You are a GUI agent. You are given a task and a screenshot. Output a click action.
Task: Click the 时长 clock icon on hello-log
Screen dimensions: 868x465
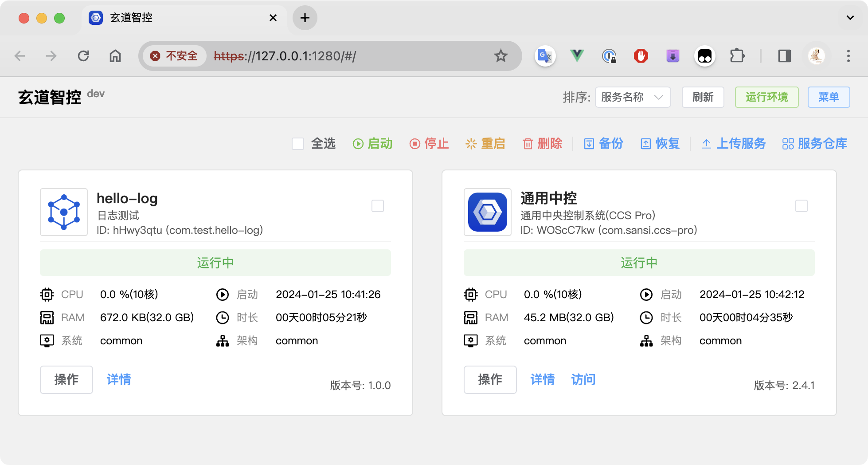click(x=223, y=318)
